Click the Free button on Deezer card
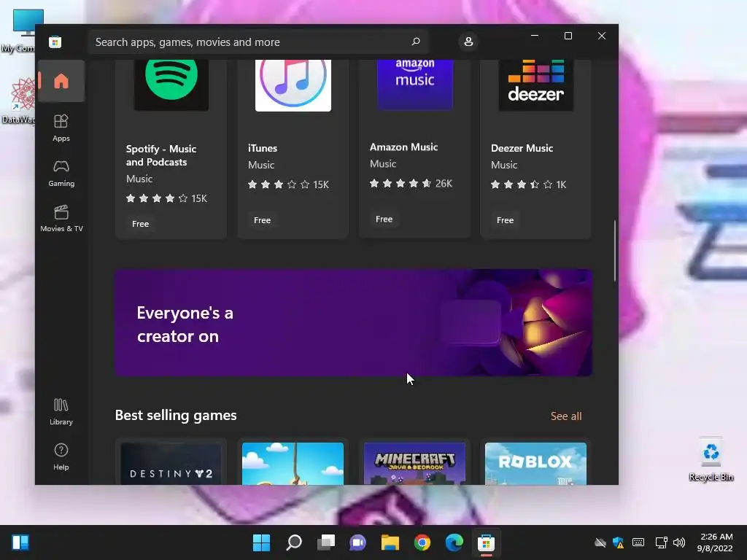The image size is (747, 560). tap(505, 220)
